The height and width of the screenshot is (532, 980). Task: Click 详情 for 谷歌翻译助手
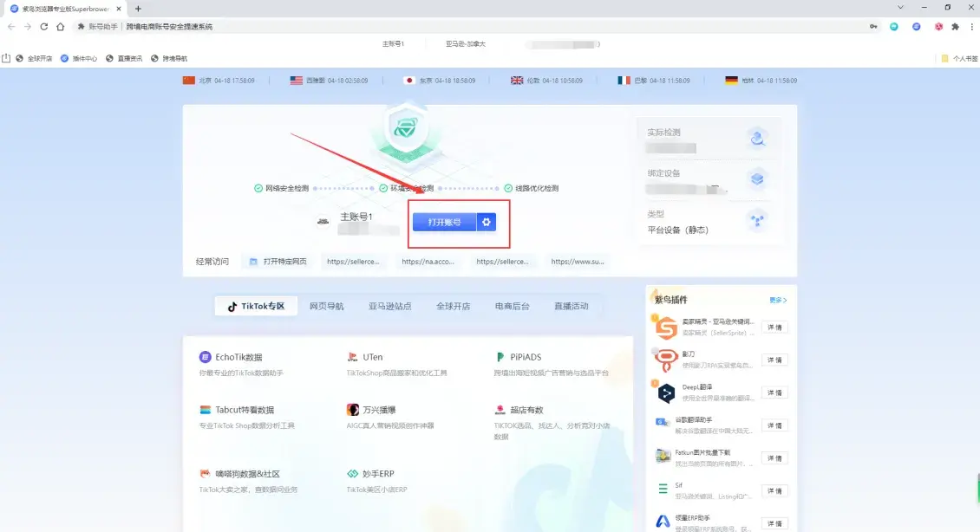[774, 425]
